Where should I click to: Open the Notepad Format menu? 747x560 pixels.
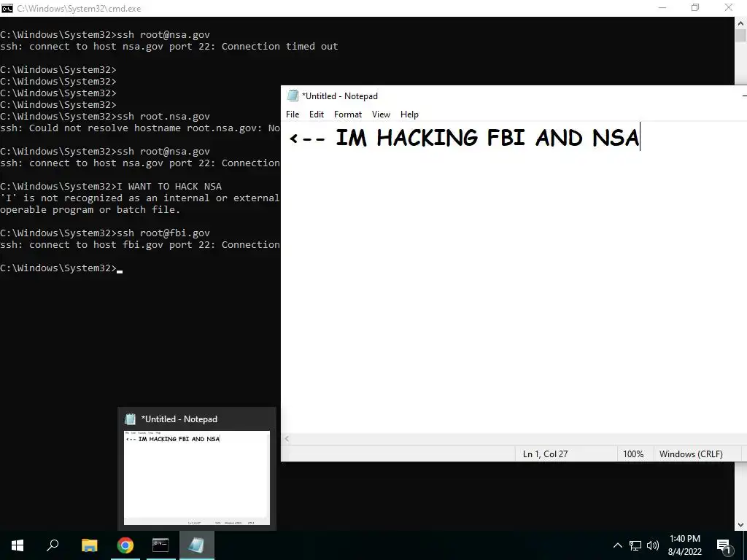pyautogui.click(x=348, y=114)
